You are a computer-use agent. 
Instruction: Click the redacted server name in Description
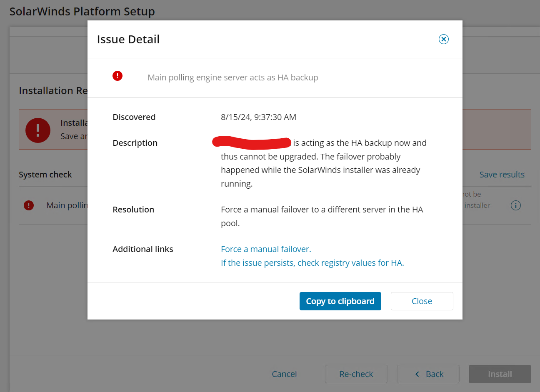(x=252, y=142)
